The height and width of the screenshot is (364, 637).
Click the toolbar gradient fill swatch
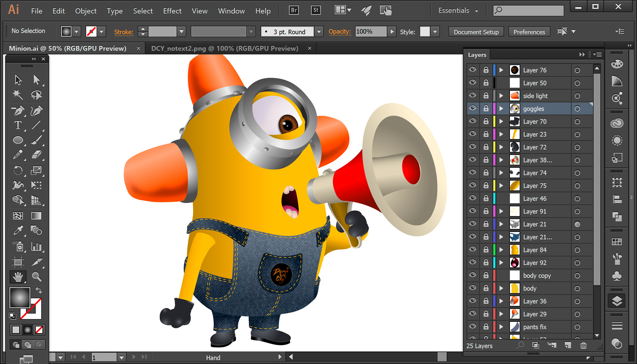tap(20, 298)
